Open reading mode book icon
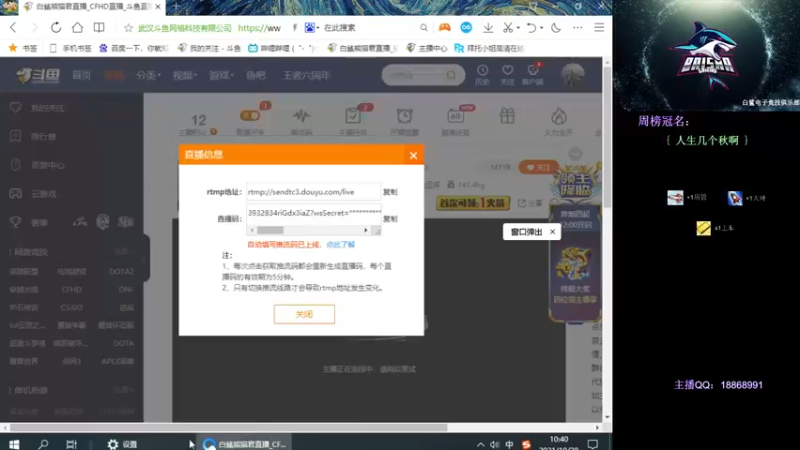This screenshot has height=450, width=800. pos(99,28)
